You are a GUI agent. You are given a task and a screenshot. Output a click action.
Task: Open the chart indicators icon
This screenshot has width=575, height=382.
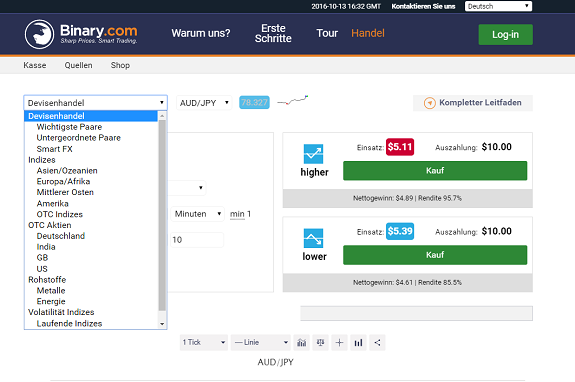tap(301, 343)
